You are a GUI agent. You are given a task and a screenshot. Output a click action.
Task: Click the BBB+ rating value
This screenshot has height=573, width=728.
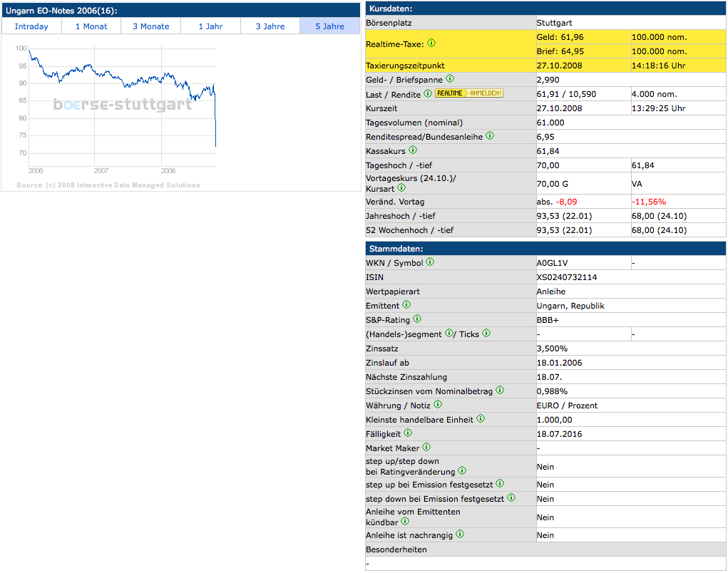coord(548,320)
